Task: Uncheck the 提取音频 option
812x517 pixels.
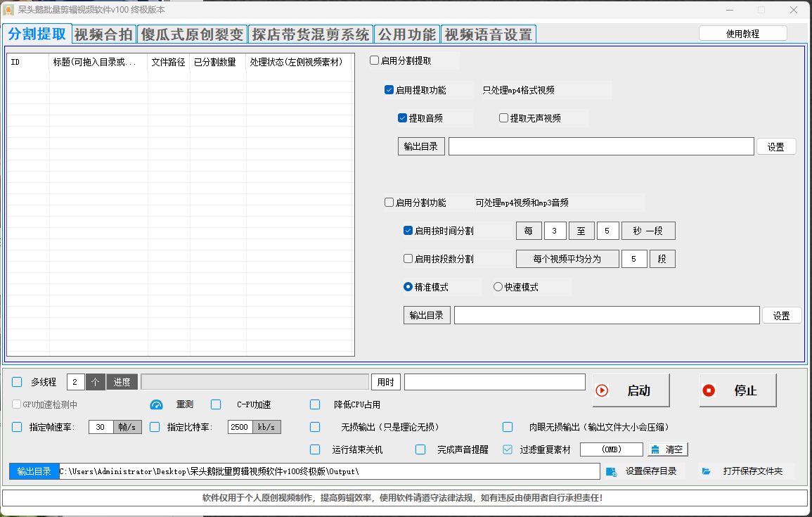Action: tap(403, 118)
